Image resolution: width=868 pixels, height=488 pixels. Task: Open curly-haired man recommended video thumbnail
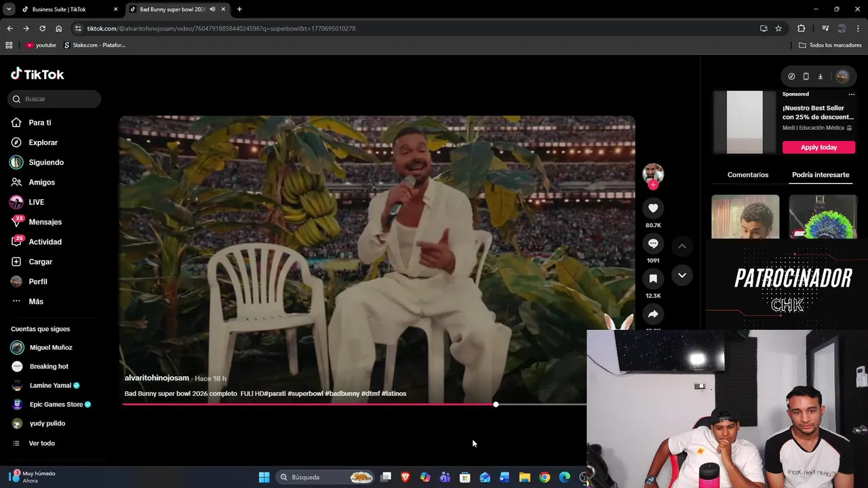click(x=745, y=217)
